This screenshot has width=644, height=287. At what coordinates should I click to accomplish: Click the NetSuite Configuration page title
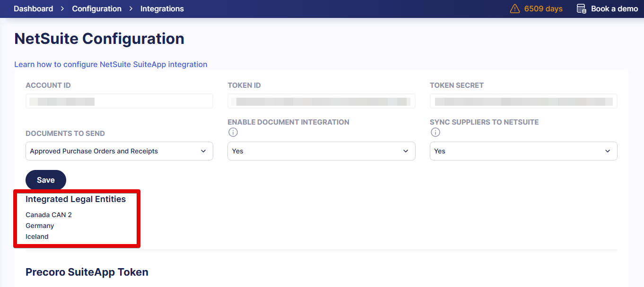(x=99, y=39)
